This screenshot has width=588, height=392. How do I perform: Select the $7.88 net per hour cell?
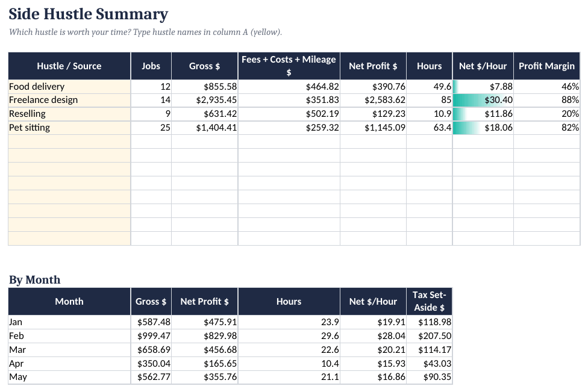click(x=483, y=87)
